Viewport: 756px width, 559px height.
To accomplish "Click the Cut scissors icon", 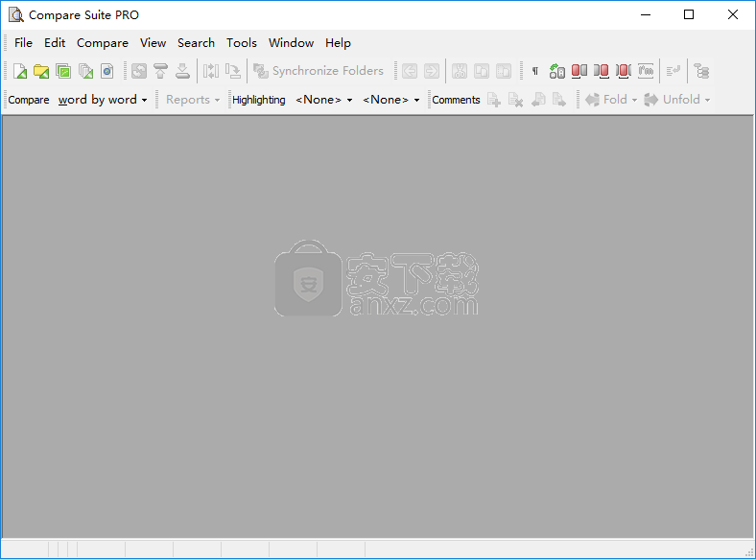I will [459, 71].
